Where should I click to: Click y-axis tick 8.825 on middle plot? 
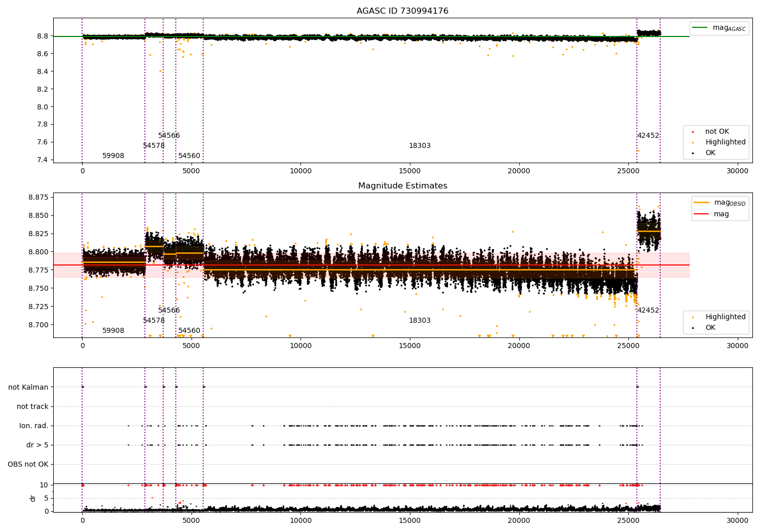coord(39,234)
